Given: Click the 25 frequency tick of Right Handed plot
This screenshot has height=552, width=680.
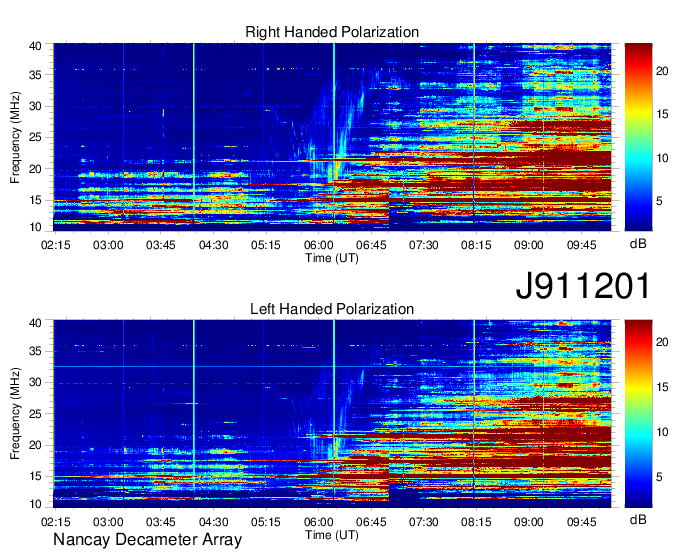Looking at the screenshot, I should tap(35, 138).
